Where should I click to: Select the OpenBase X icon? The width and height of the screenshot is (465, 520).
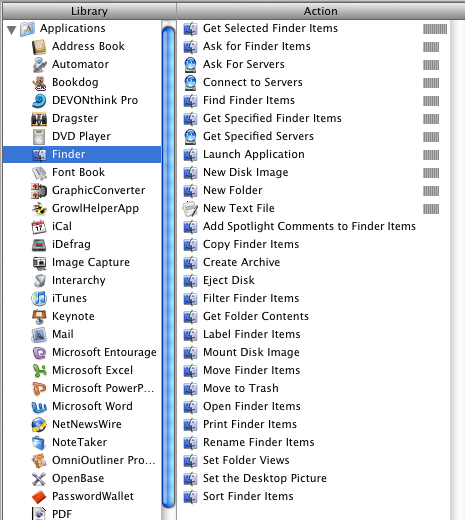click(x=39, y=479)
